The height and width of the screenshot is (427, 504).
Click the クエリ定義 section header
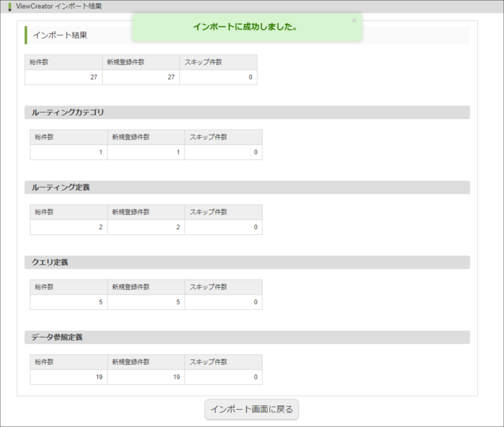pyautogui.click(x=247, y=262)
